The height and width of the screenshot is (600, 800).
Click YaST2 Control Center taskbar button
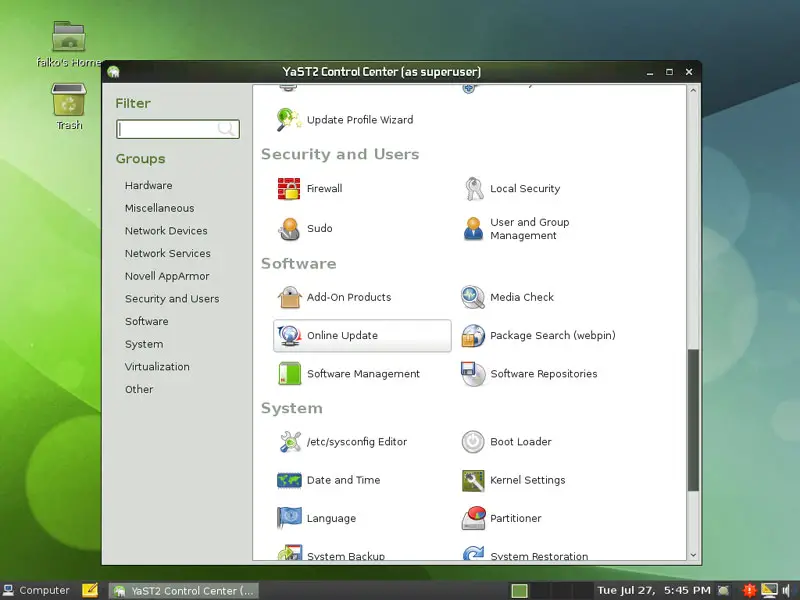pos(184,591)
